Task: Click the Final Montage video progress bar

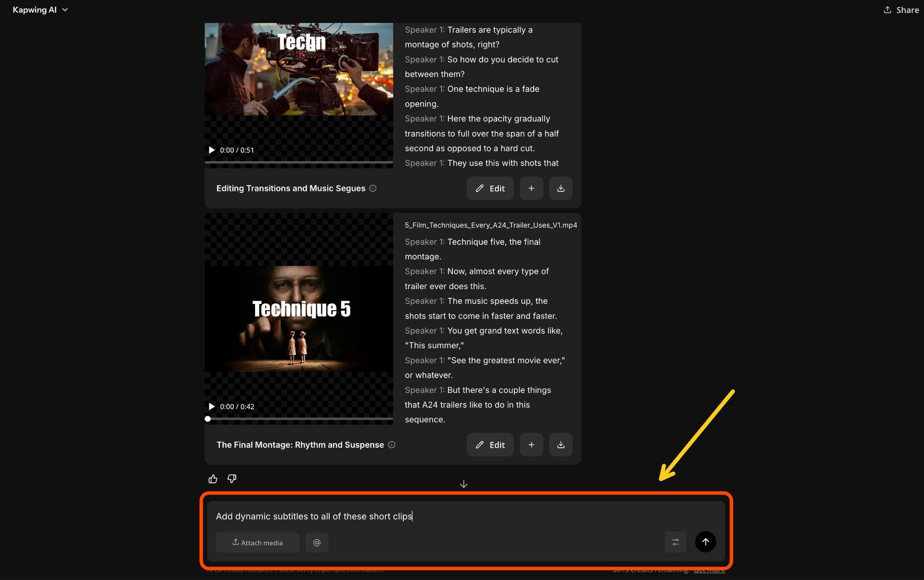Action: 299,419
